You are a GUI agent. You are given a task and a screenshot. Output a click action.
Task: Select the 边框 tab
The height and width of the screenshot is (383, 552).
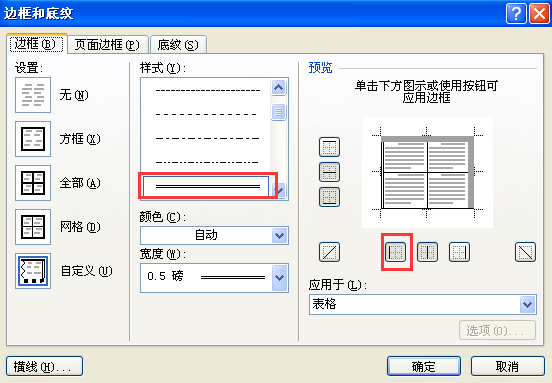36,44
